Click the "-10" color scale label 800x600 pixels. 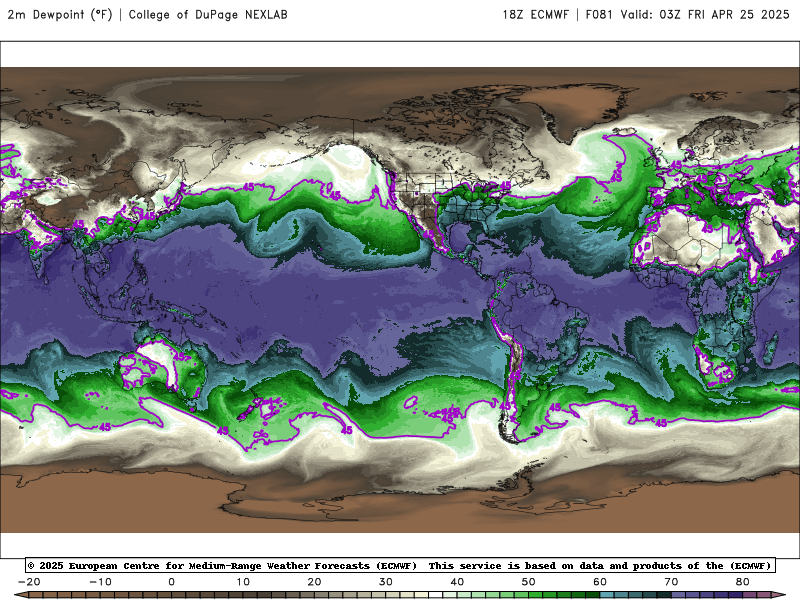(100, 582)
